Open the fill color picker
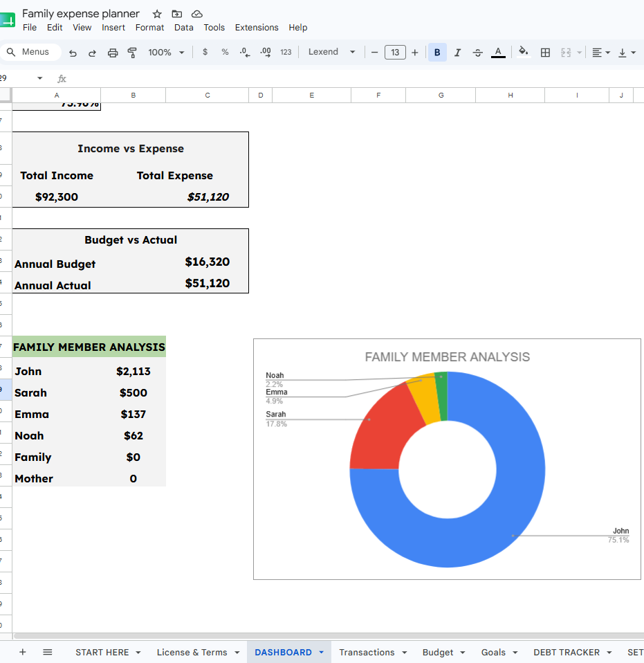The image size is (644, 663). pyautogui.click(x=524, y=53)
